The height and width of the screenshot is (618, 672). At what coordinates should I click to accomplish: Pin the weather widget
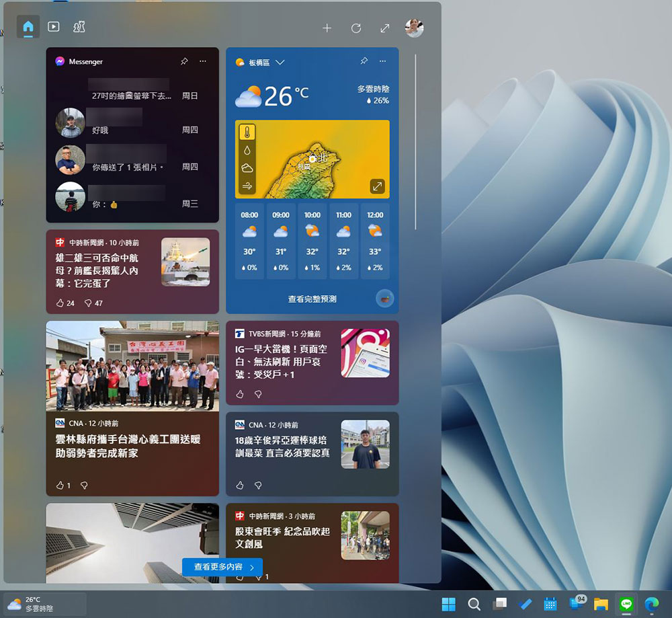(x=364, y=61)
